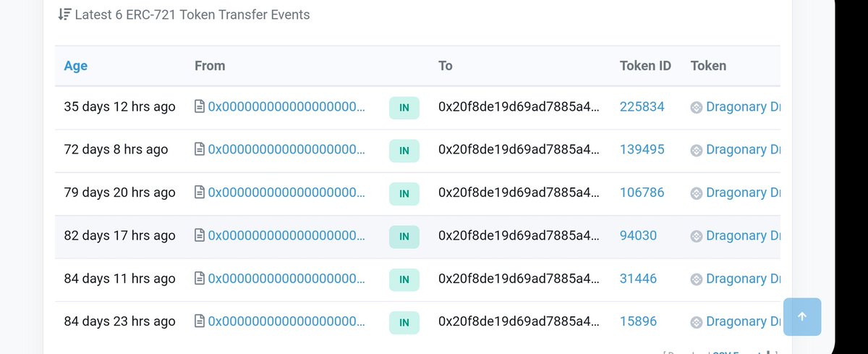Image resolution: width=868 pixels, height=354 pixels.
Task: Open the Dragonary token link in 106786 row
Action: 743,193
